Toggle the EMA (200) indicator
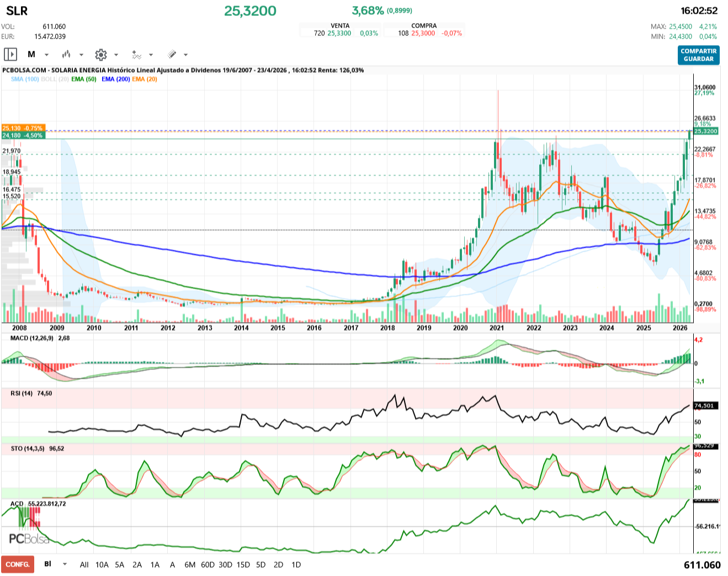 [x=115, y=79]
